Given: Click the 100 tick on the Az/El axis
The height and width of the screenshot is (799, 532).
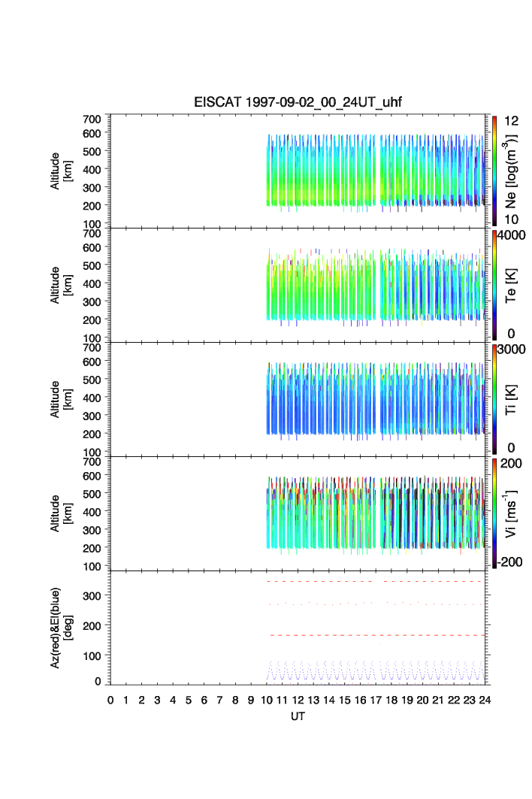Looking at the screenshot, I should pos(92,656).
